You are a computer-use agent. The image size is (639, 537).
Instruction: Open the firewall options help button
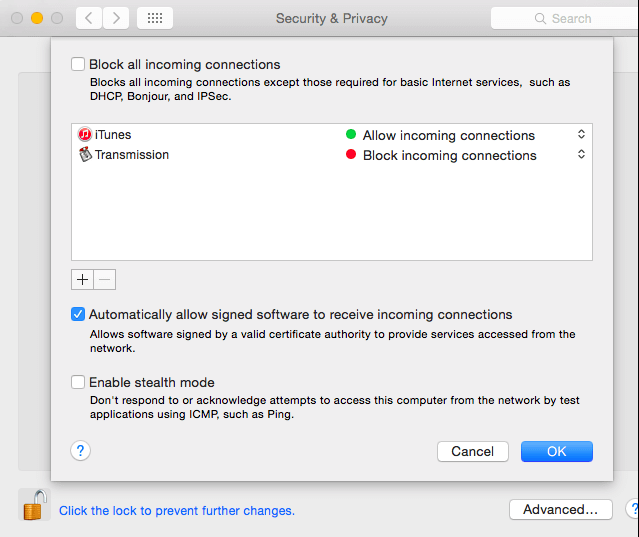pyautogui.click(x=80, y=451)
